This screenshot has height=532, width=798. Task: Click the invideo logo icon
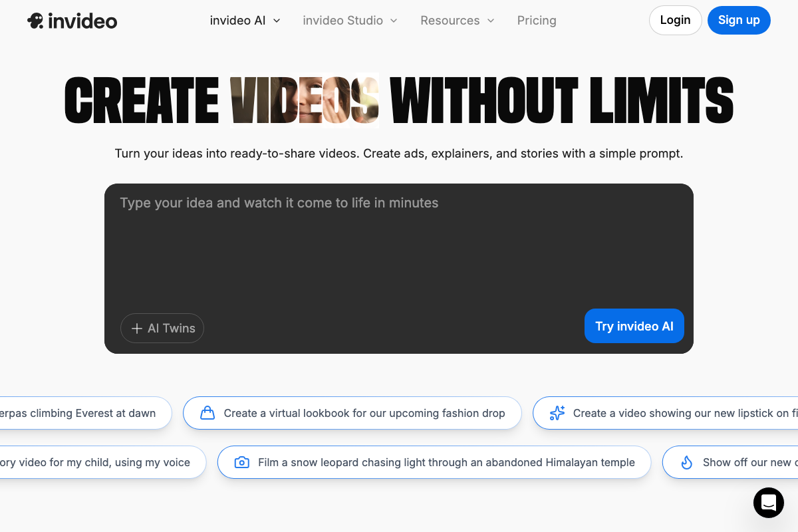pos(36,21)
